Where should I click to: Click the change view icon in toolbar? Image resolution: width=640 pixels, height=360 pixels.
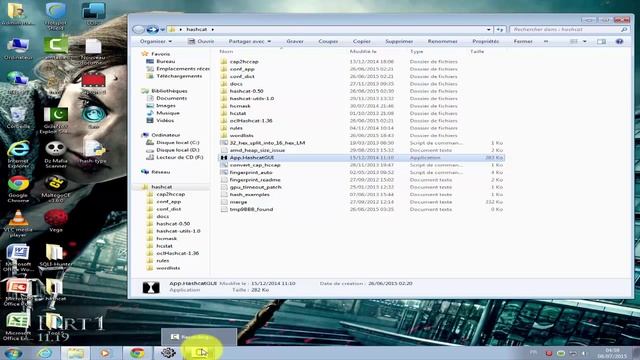(x=573, y=41)
